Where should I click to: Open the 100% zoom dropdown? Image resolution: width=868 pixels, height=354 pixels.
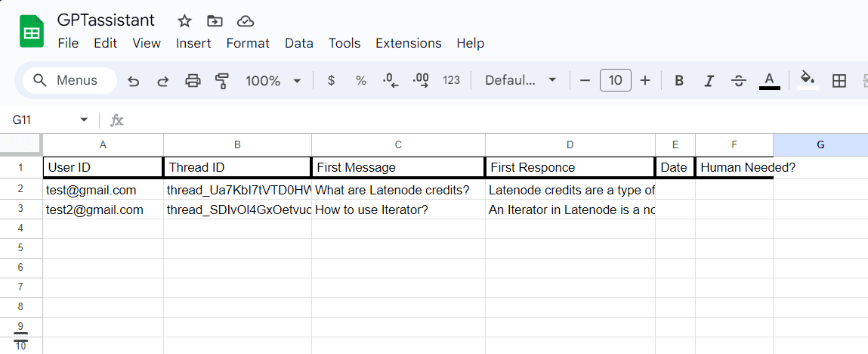click(x=273, y=81)
